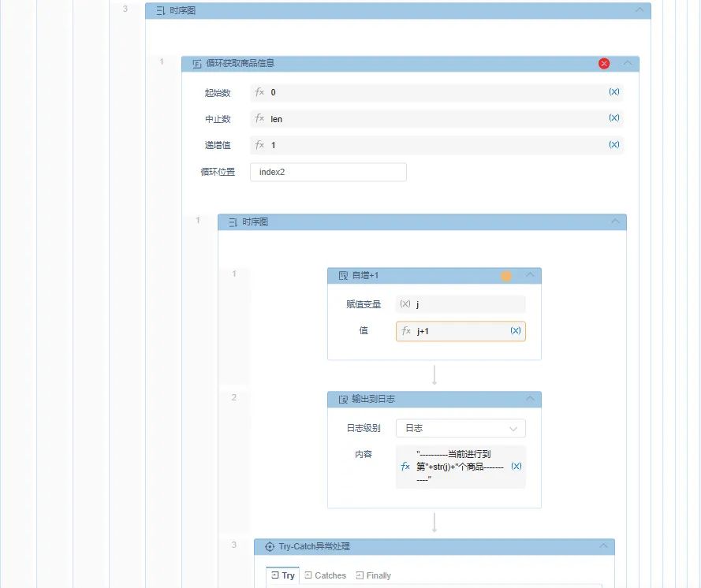
Task: Click the 循环位置 index2 input field
Action: point(328,172)
